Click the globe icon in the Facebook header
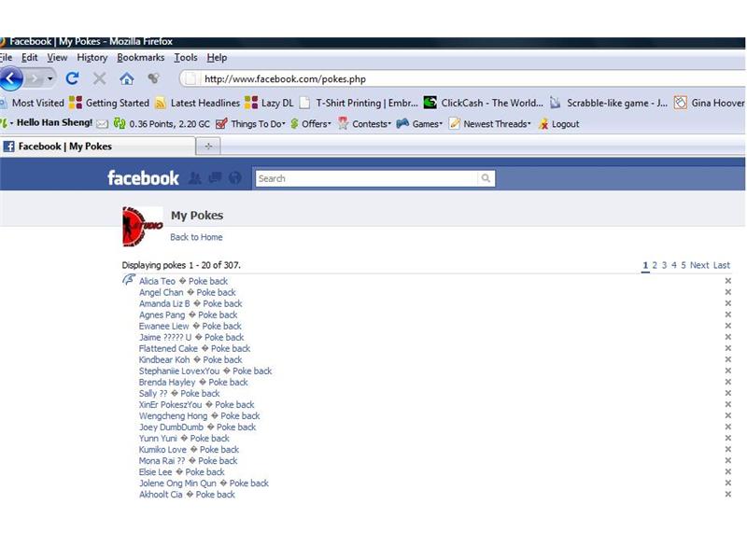The image size is (747, 560). coord(235,177)
